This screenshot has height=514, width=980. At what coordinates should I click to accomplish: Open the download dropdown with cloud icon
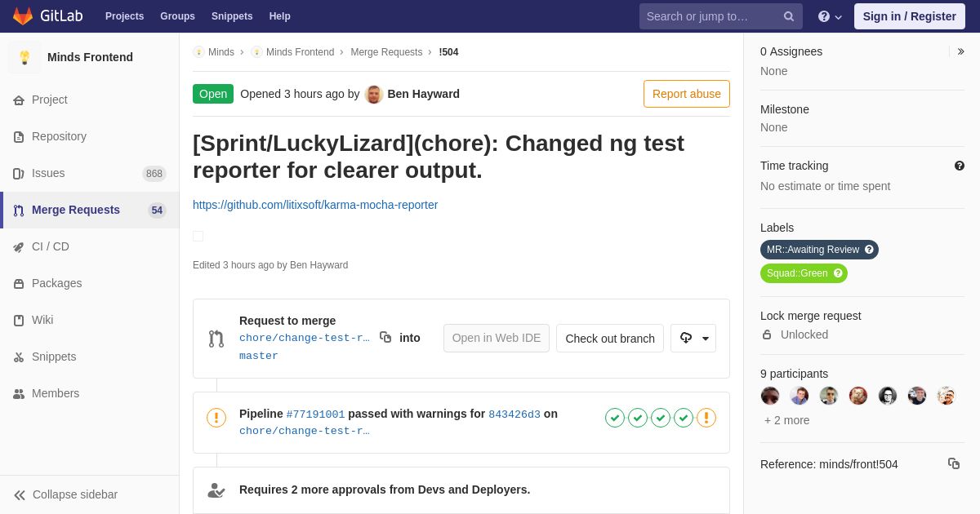(693, 338)
